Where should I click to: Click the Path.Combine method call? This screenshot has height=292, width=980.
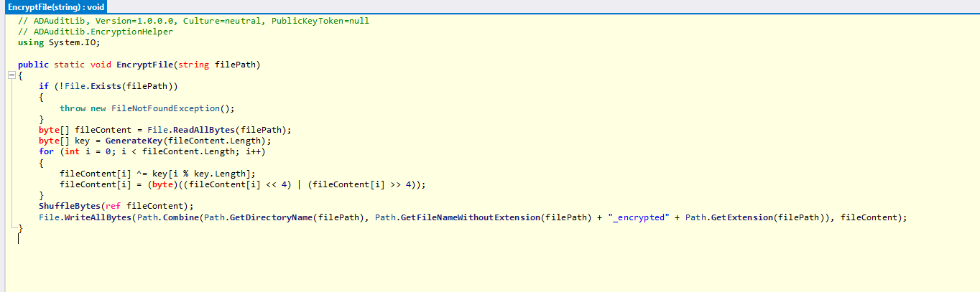pos(185,217)
